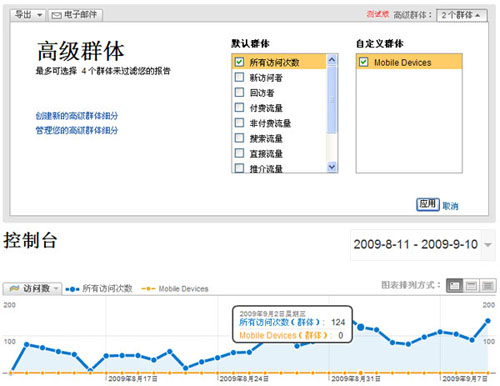Screen dimensions: 500x386
Task: Collapse the 2个群体 segment dropdown
Action: tap(462, 15)
